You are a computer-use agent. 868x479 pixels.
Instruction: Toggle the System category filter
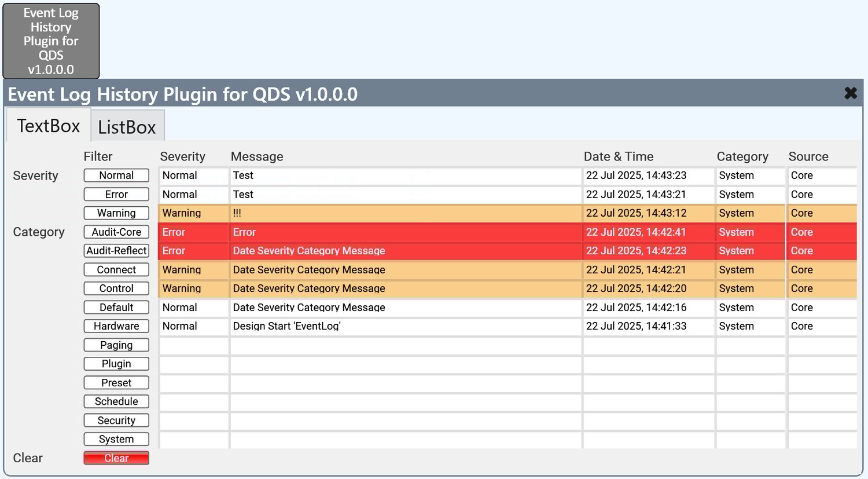pyautogui.click(x=116, y=439)
